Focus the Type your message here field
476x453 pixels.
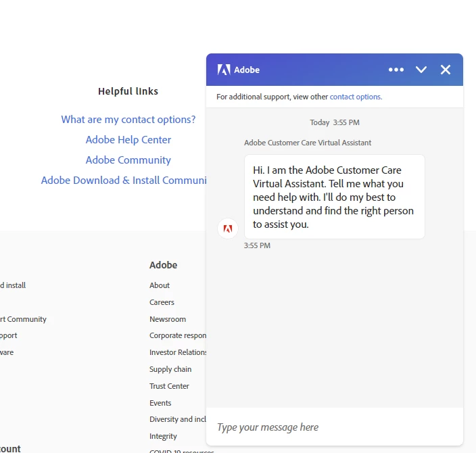point(335,427)
